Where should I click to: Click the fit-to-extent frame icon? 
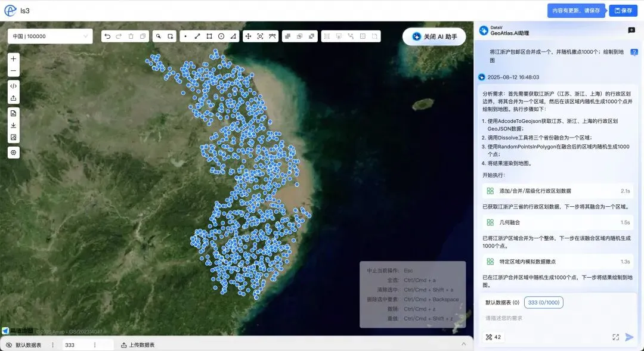(260, 36)
